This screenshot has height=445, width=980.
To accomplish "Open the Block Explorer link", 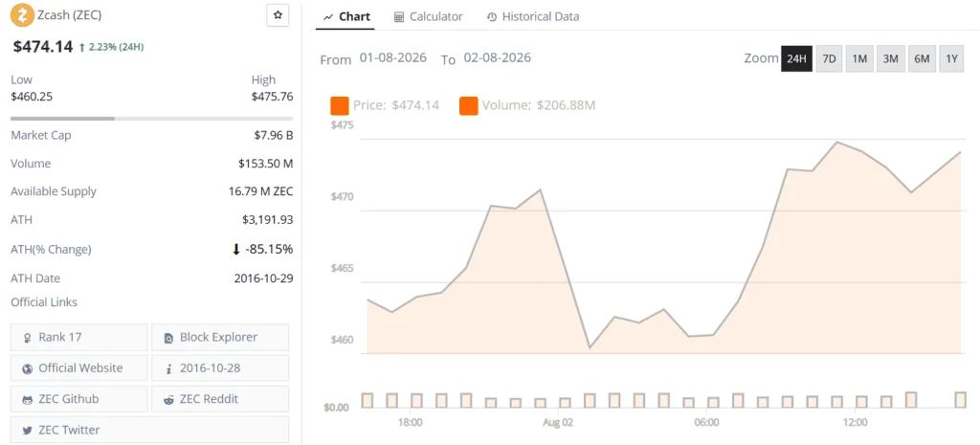I will coord(220,337).
